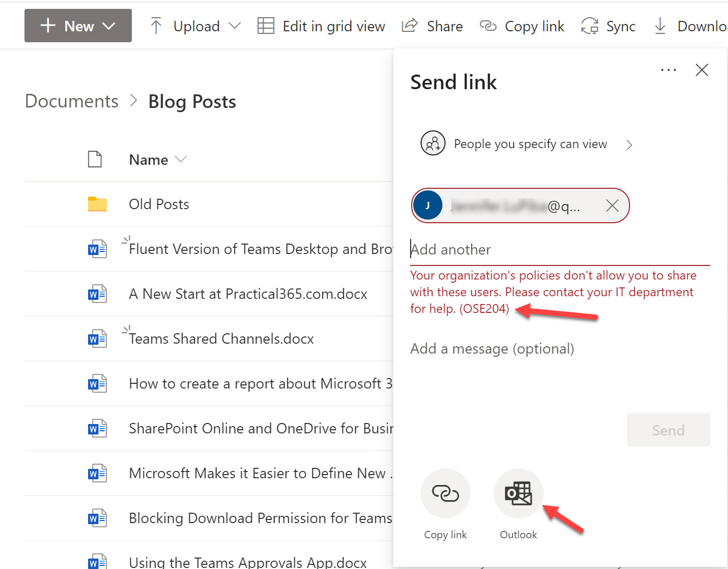
Task: Click the Copy link circle icon in panel
Action: [x=445, y=493]
